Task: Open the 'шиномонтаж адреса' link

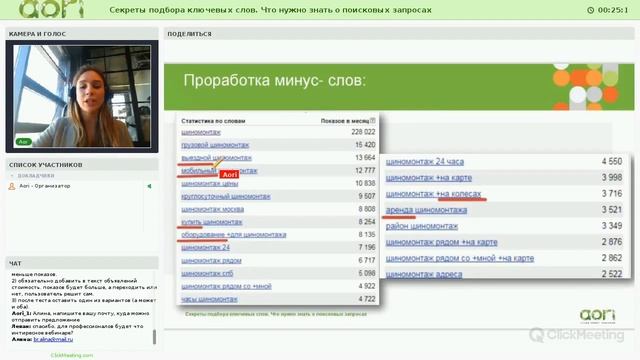Action: click(x=424, y=275)
